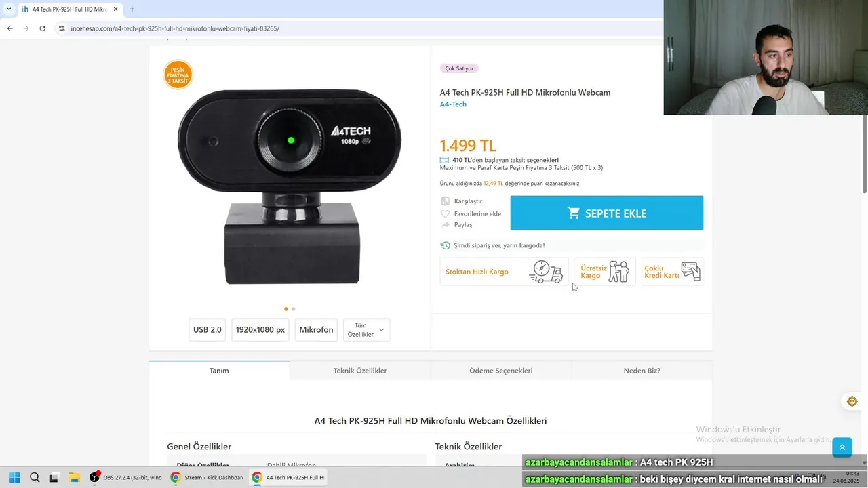Open File Explorer from the taskbar
The height and width of the screenshot is (488, 868).
[x=74, y=477]
